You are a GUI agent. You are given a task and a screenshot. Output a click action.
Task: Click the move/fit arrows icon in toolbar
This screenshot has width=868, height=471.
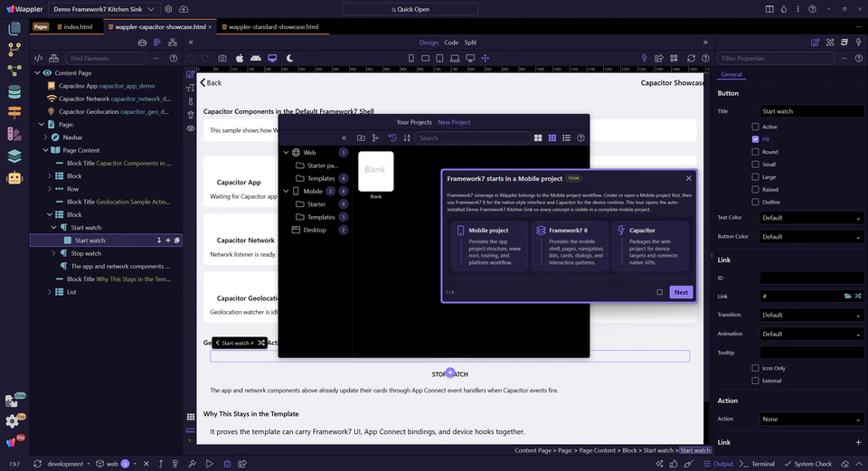pyautogui.click(x=485, y=58)
